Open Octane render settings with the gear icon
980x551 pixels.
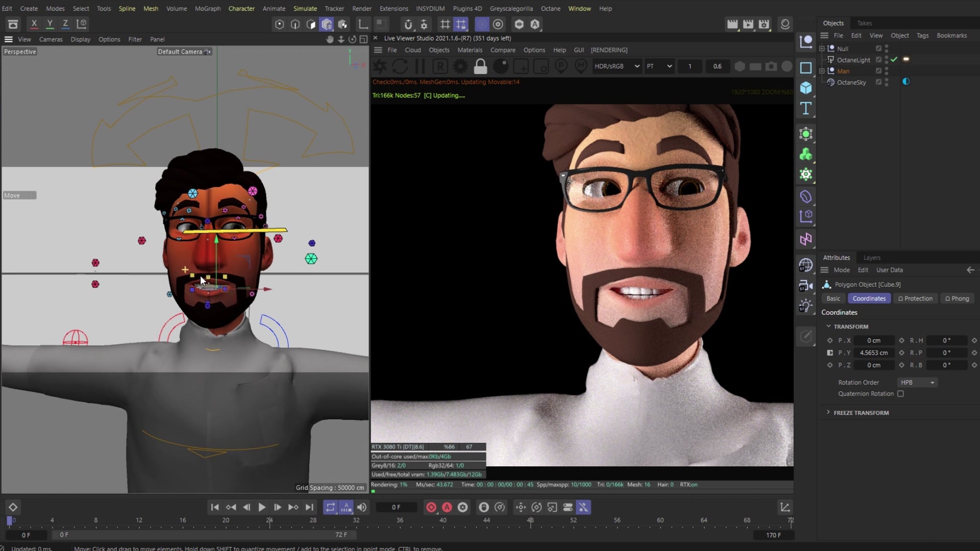tap(460, 66)
